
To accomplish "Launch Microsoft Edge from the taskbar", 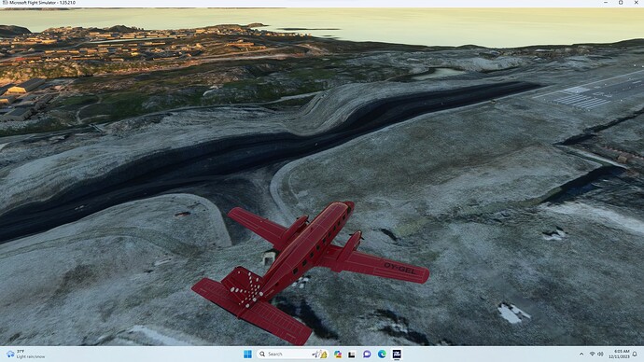I will 382,355.
